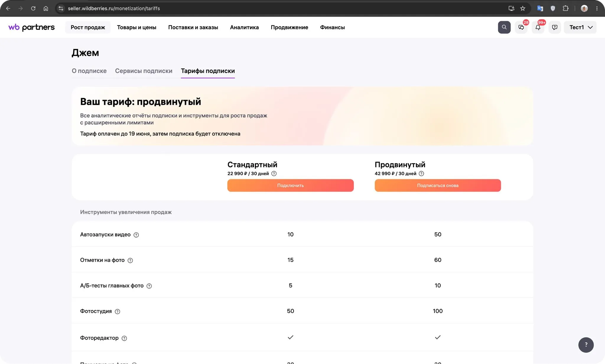Click the Продвинутый checkmark for Фоторедактор

(438, 337)
